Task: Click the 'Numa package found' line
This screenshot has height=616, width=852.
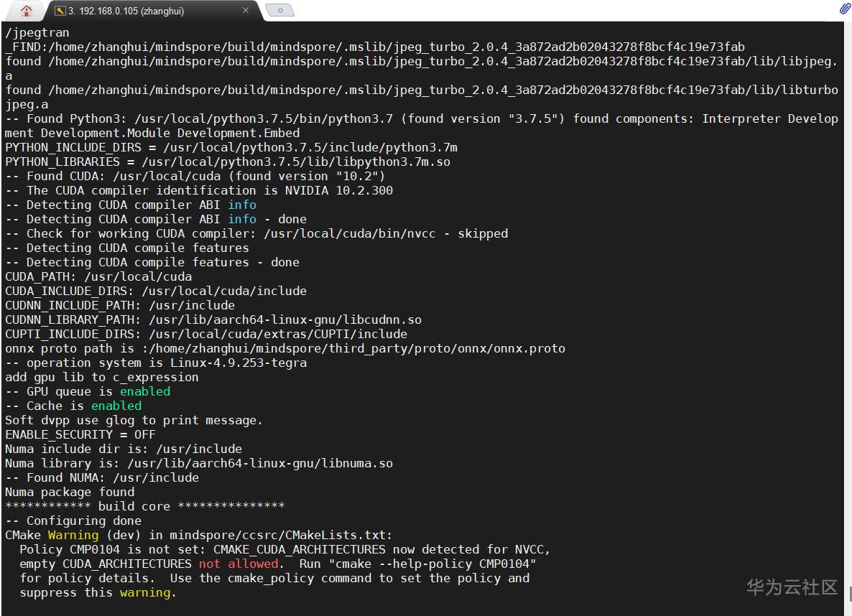Action: point(70,492)
